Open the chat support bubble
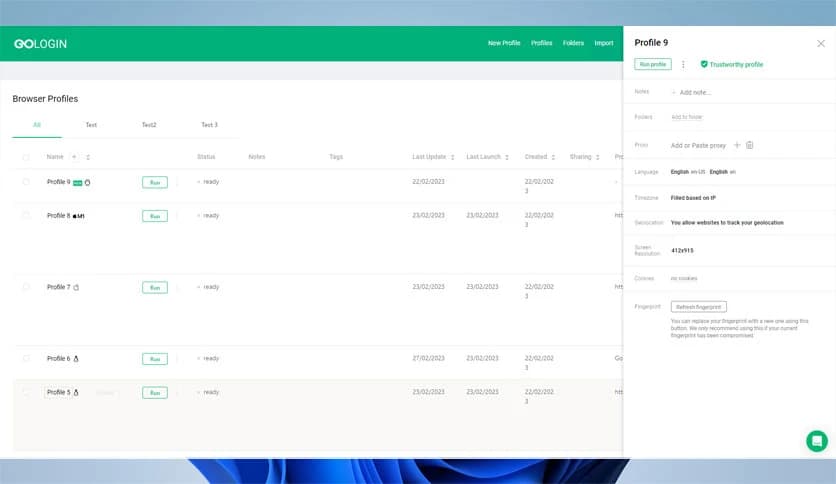The image size is (836, 484). point(817,441)
